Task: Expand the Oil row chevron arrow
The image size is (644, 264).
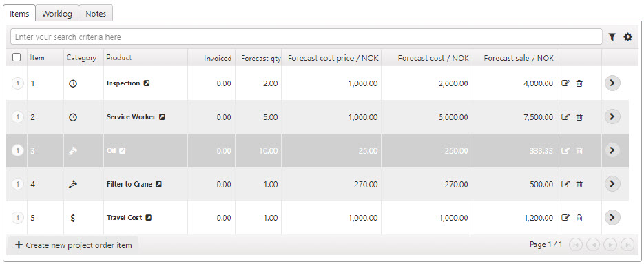Action: [x=612, y=150]
